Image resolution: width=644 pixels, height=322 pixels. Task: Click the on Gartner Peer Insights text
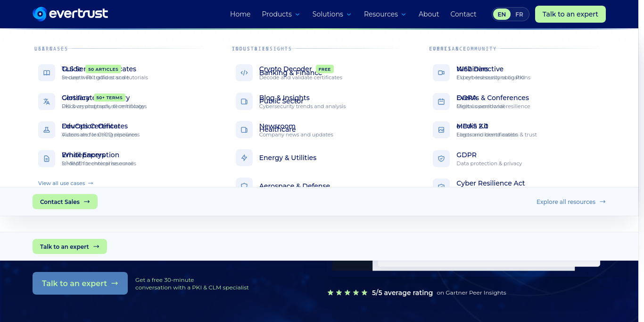471,293
